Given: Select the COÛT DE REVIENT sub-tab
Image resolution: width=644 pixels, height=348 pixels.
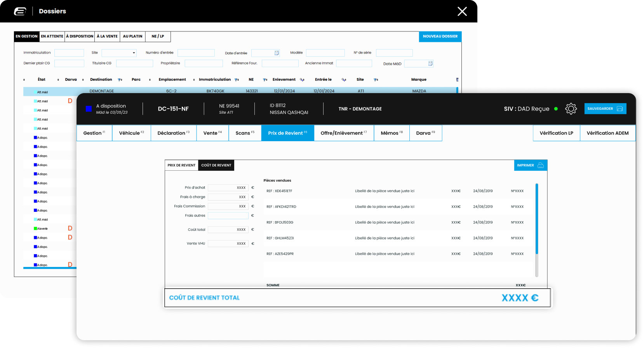Looking at the screenshot, I should coord(216,165).
